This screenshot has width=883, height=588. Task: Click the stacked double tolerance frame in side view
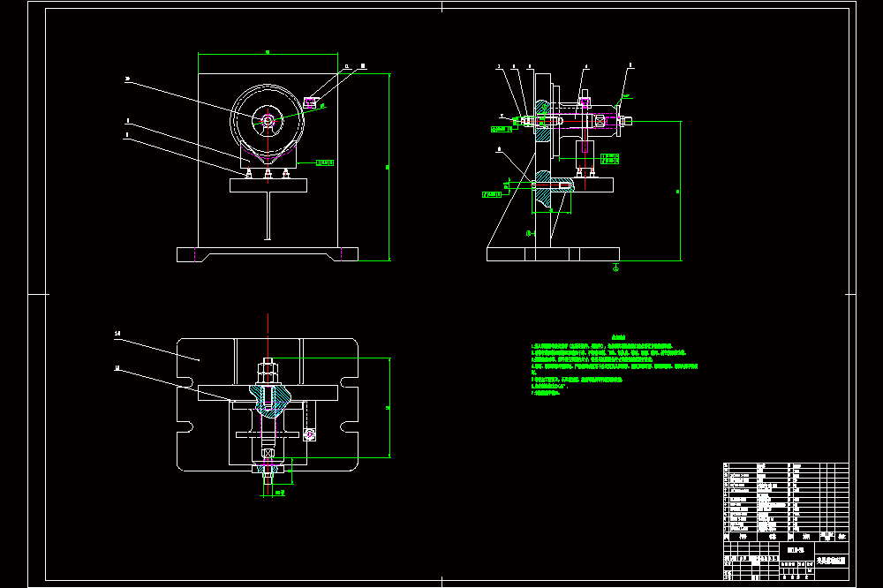(609, 158)
